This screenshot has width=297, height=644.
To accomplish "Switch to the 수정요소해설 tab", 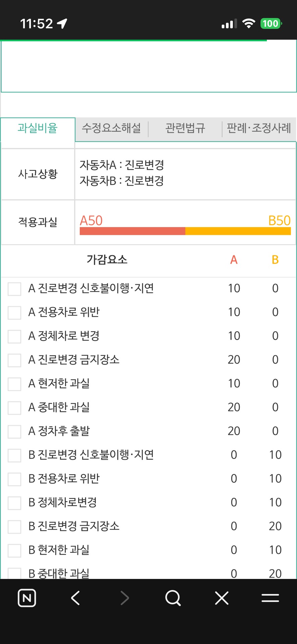I will point(111,128).
